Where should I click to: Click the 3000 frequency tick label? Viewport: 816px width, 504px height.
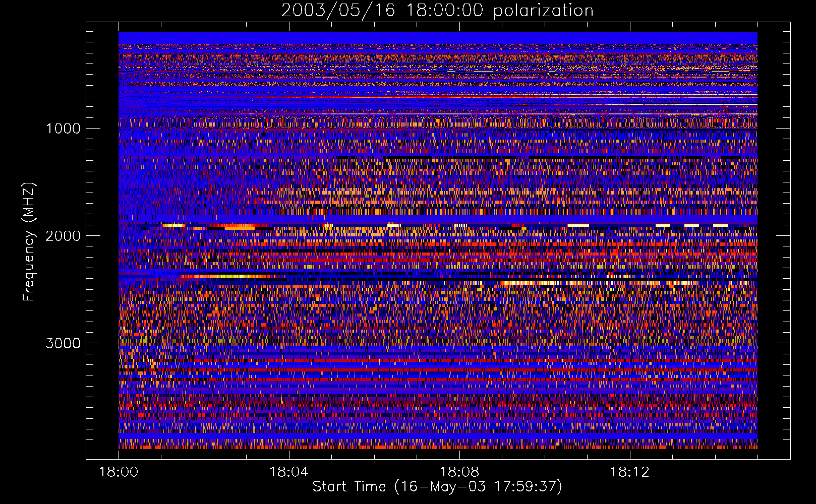tap(63, 343)
